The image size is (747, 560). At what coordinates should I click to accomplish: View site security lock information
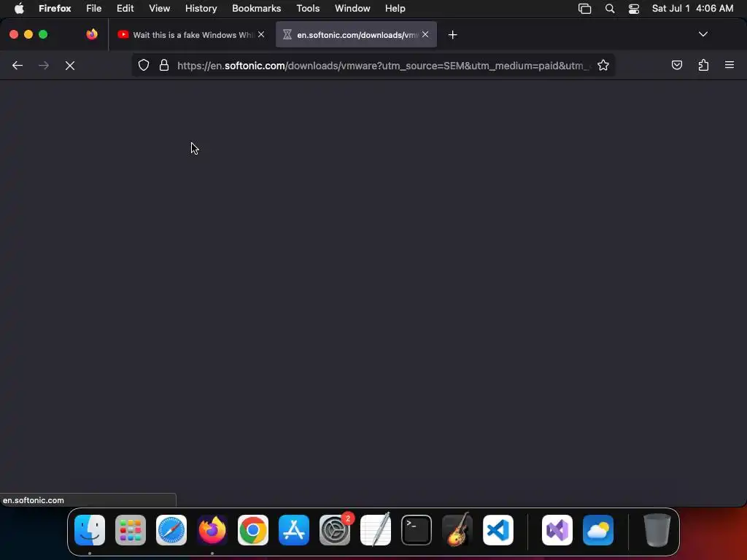[164, 65]
